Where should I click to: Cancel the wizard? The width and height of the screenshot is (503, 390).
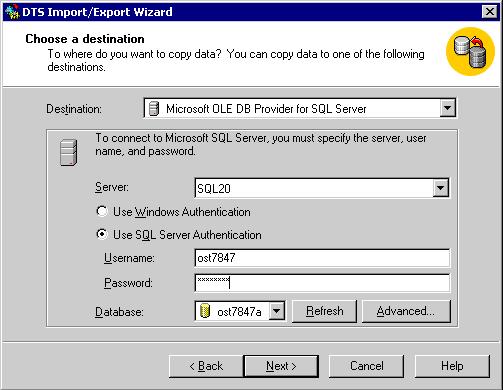click(366, 366)
